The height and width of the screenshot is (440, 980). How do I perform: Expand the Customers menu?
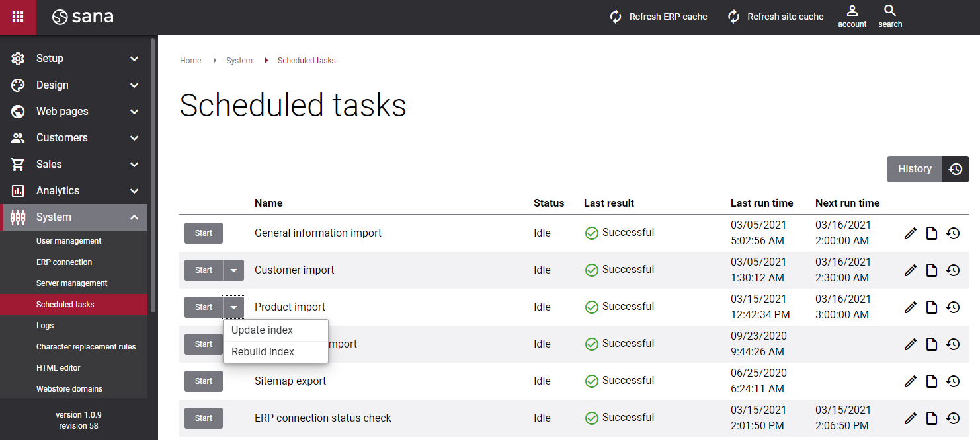[x=75, y=138]
